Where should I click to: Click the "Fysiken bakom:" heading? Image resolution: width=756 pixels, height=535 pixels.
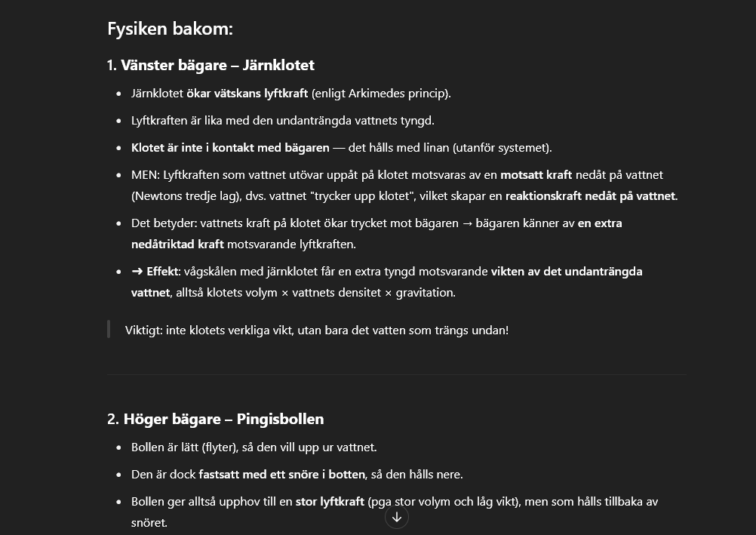coord(170,29)
